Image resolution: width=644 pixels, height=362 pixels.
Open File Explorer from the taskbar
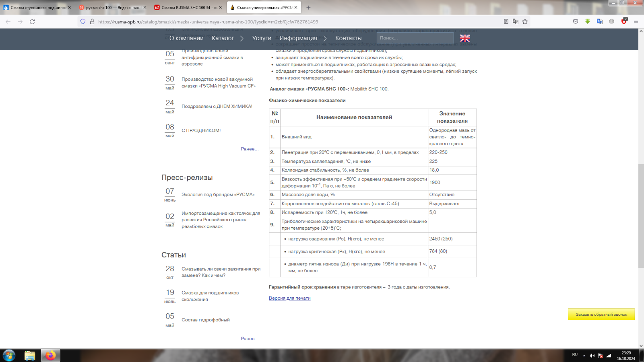coord(30,356)
